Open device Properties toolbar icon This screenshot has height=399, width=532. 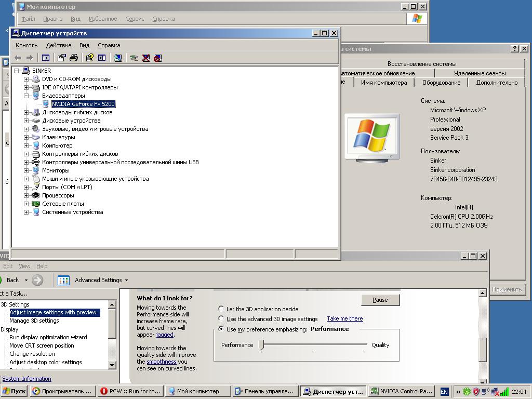click(x=61, y=58)
